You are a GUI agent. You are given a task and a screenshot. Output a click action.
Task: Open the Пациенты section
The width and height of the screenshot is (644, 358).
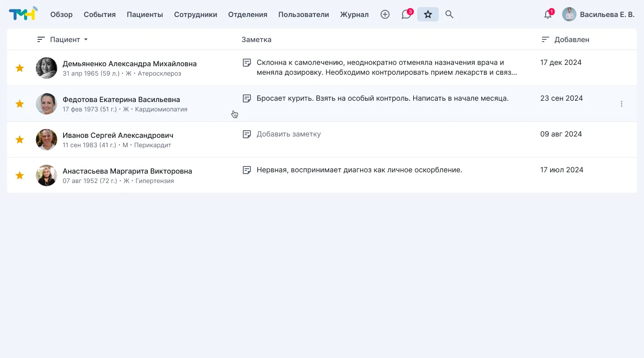tap(145, 14)
